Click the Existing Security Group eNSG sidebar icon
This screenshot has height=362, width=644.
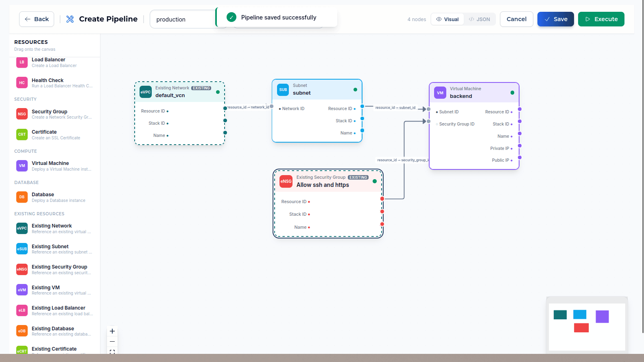click(22, 269)
